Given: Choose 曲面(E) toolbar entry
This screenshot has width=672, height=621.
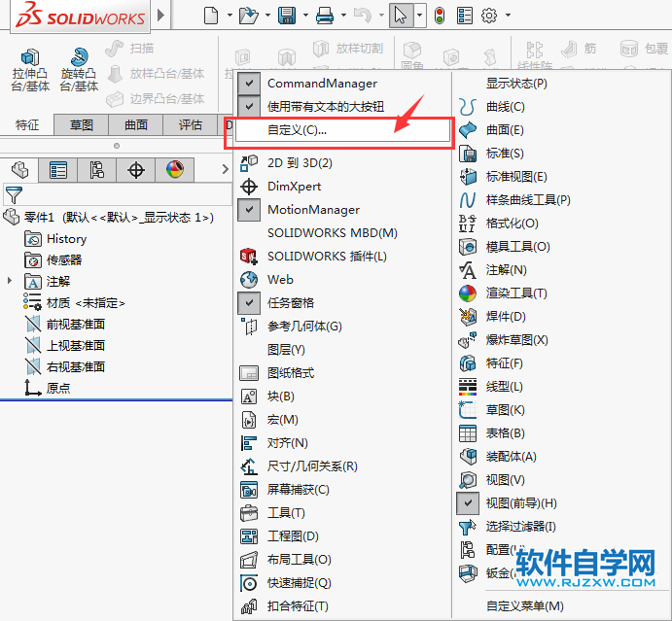Looking at the screenshot, I should coord(561,130).
